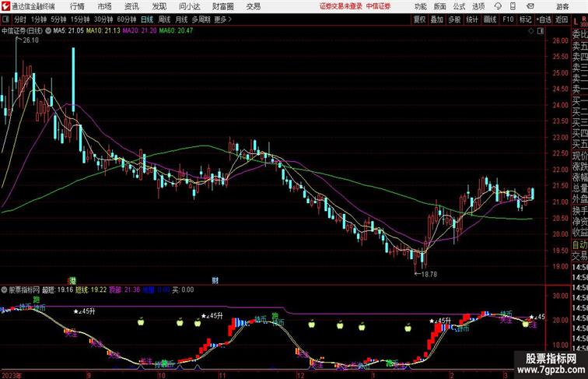Click the 18.78 low price label
Viewport: 588px width, 379px height.
pos(429,274)
